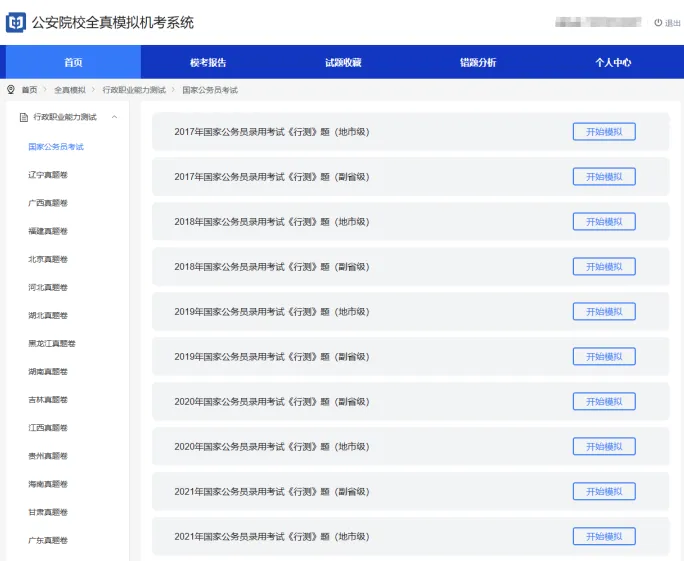The width and height of the screenshot is (684, 561).
Task: Select 海南真题卷 in the sidebar
Action: [48, 484]
